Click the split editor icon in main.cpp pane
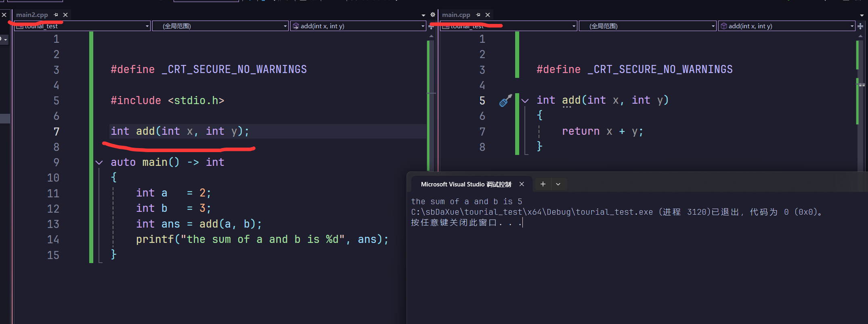This screenshot has width=868, height=324. (x=860, y=26)
